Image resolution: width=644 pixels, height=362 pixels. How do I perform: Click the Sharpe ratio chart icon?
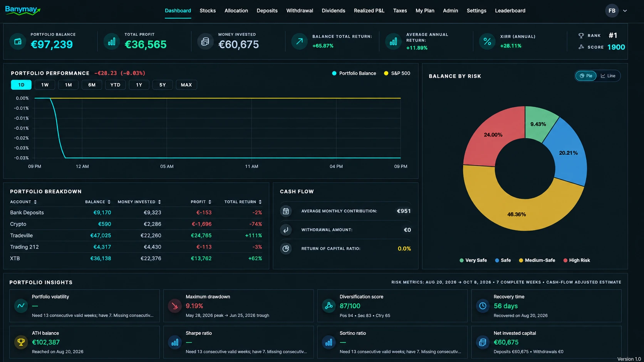point(175,342)
